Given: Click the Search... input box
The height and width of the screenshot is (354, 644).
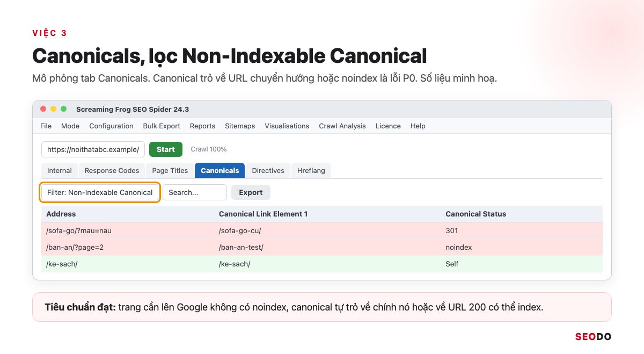Looking at the screenshot, I should pos(195,192).
